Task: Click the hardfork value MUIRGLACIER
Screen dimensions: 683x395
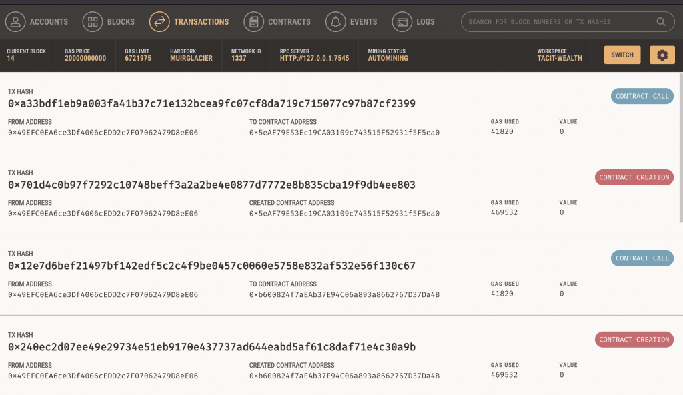Action: [191, 58]
